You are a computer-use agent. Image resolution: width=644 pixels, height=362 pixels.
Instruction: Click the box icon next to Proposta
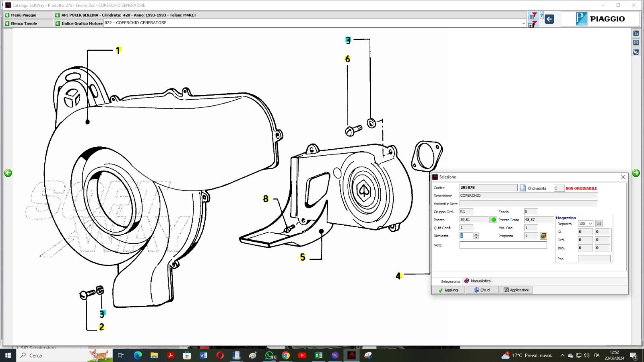pyautogui.click(x=543, y=236)
